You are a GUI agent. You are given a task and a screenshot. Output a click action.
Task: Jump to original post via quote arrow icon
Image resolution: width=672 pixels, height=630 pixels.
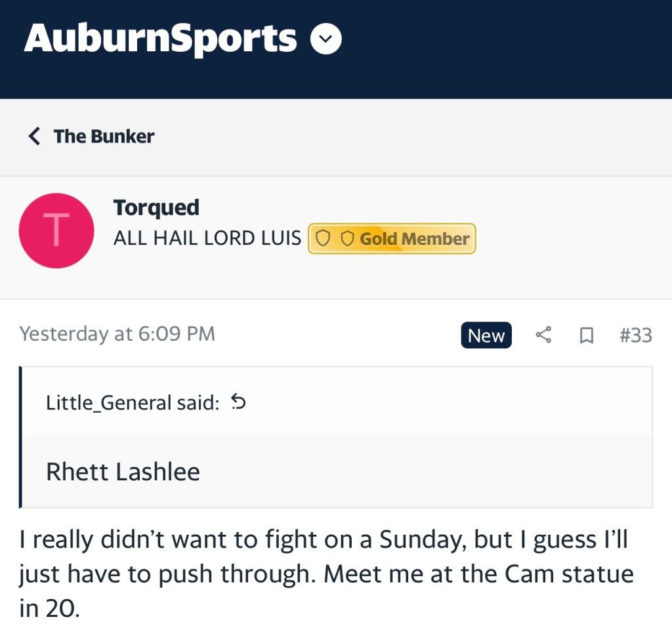(x=238, y=402)
